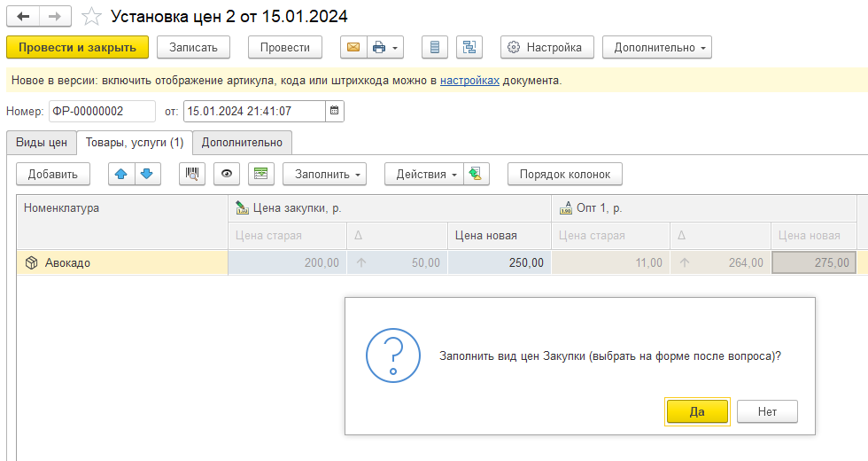Click Провести и закрыть button
This screenshot has width=868, height=461.
[78, 48]
